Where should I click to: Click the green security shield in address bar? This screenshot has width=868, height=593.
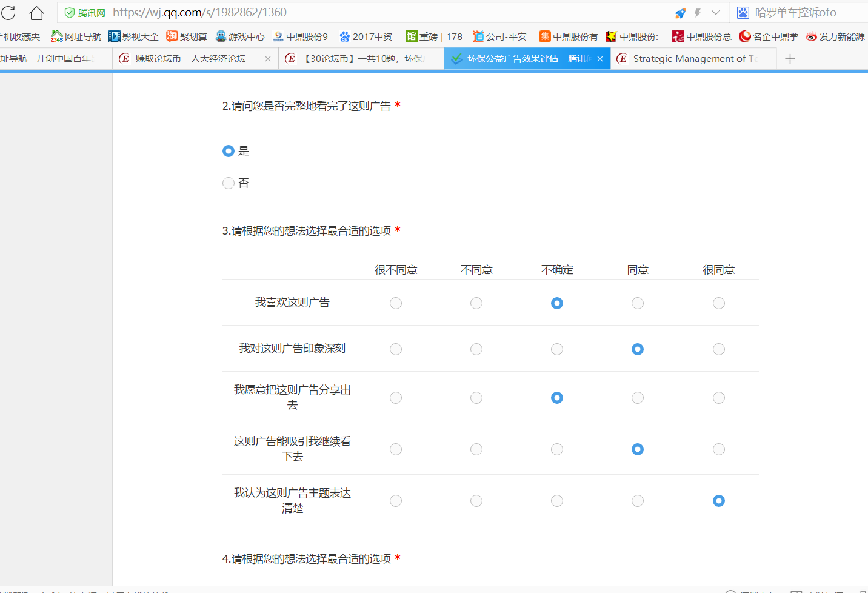click(70, 13)
